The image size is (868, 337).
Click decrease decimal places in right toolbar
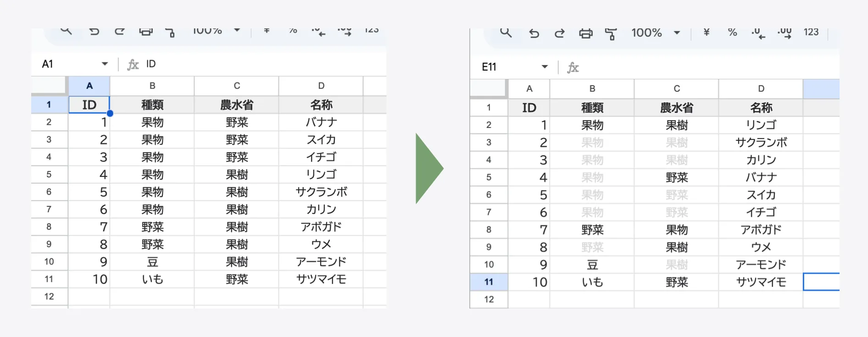pyautogui.click(x=758, y=33)
